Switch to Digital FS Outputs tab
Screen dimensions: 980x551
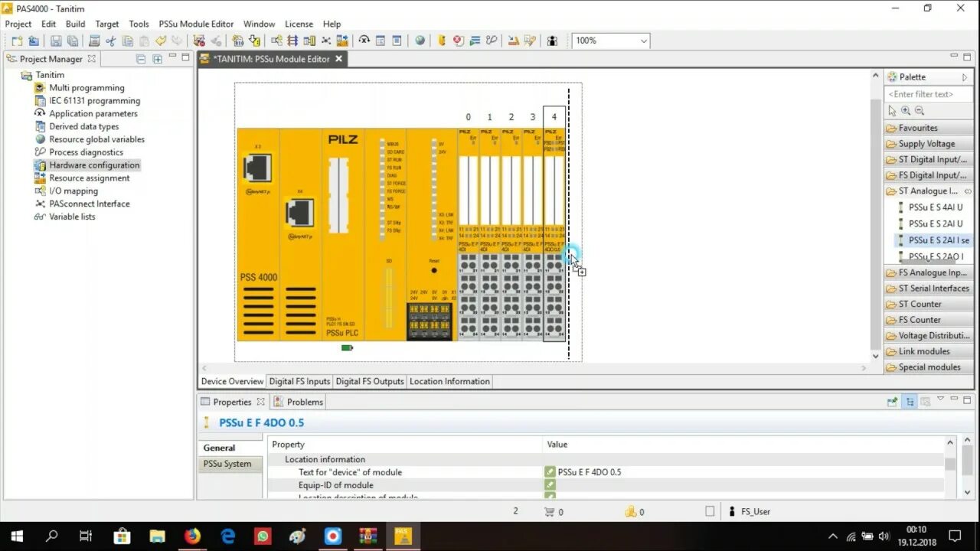coord(370,381)
